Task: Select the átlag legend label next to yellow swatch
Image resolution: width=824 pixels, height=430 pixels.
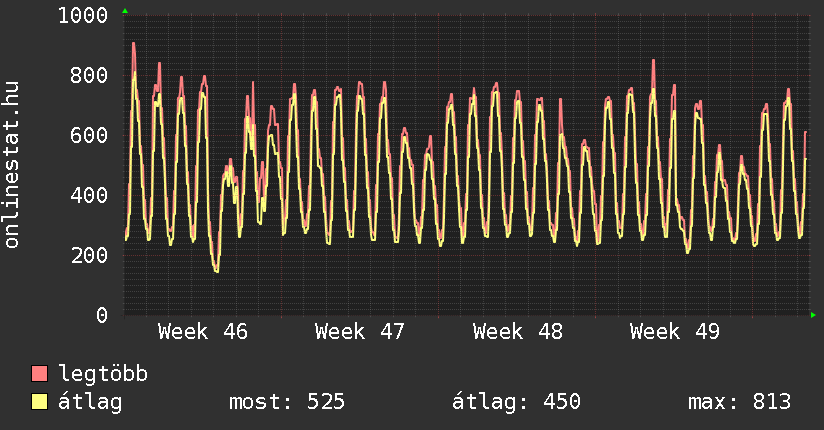Action: [x=91, y=402]
